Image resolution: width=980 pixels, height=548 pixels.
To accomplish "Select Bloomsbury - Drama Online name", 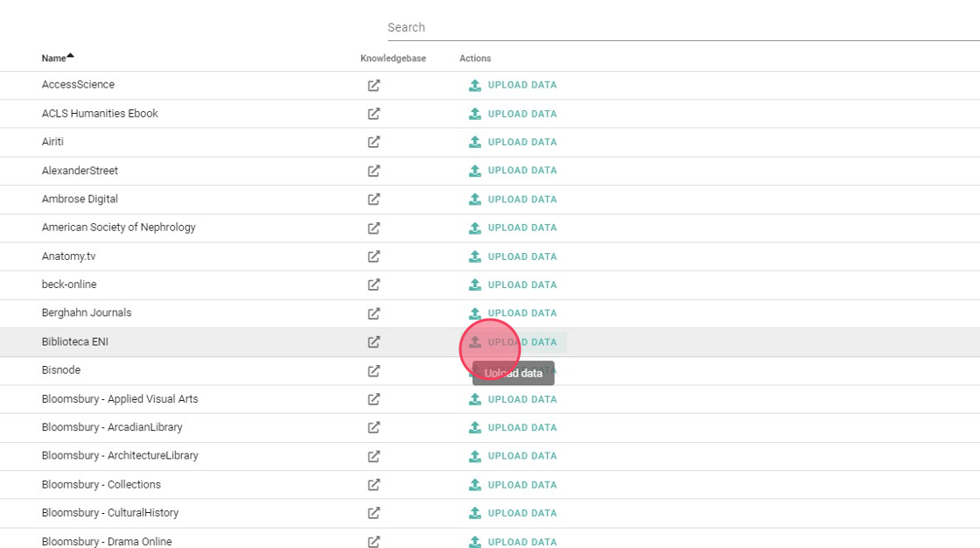I will (107, 541).
